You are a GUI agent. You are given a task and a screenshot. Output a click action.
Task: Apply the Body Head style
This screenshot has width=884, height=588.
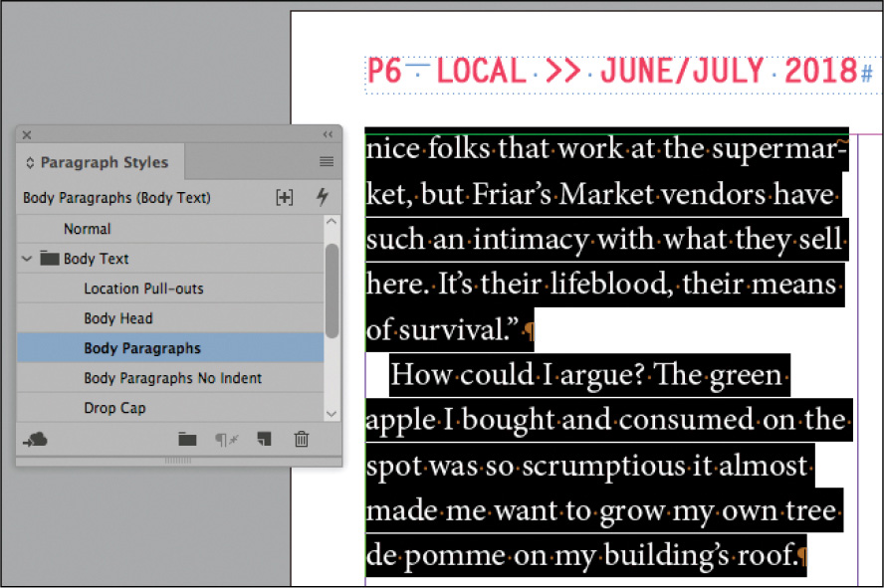[170, 318]
